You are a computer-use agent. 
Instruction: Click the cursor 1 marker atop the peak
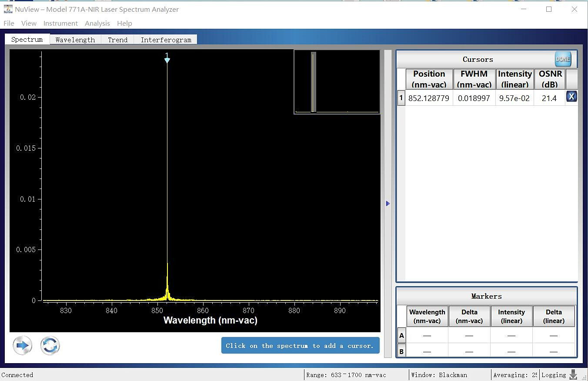tap(167, 59)
